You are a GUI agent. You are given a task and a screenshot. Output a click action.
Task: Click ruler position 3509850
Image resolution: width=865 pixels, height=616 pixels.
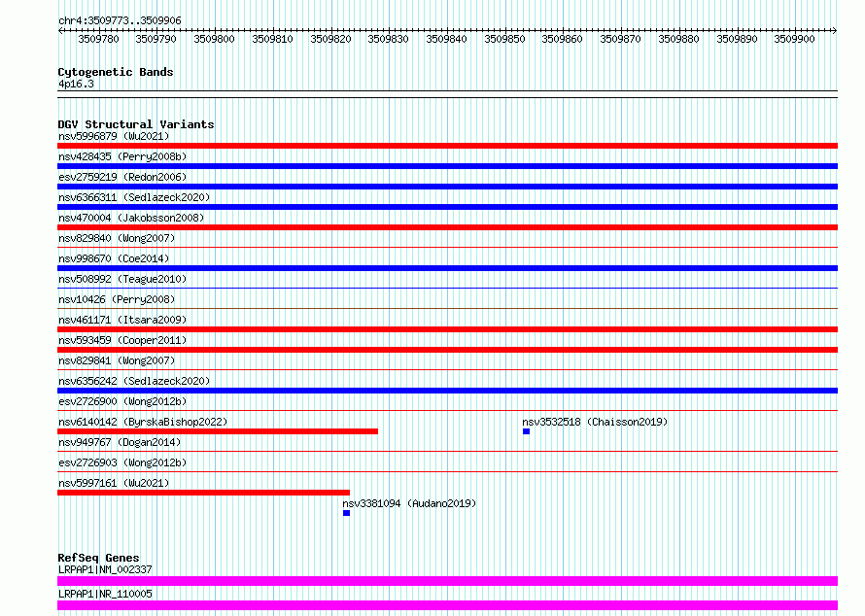click(504, 39)
